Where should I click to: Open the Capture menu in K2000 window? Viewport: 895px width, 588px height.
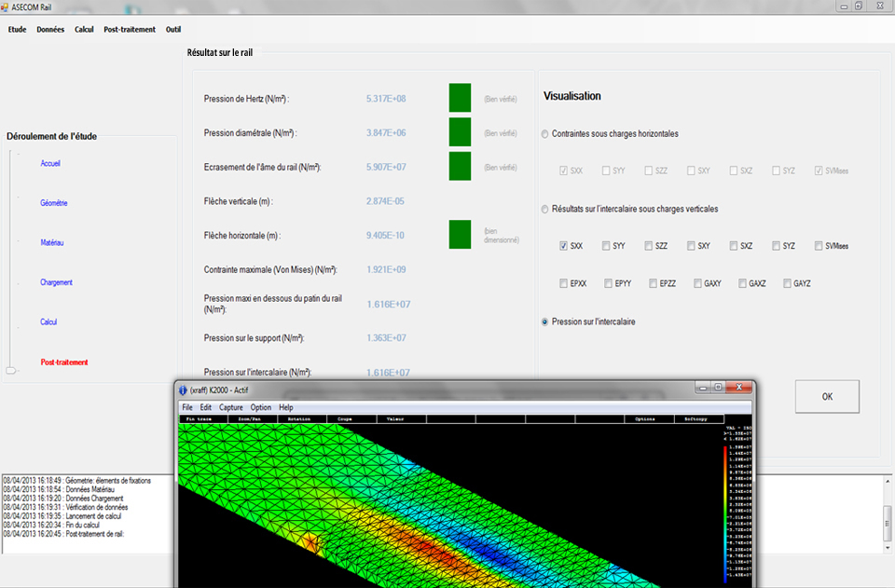(x=230, y=407)
